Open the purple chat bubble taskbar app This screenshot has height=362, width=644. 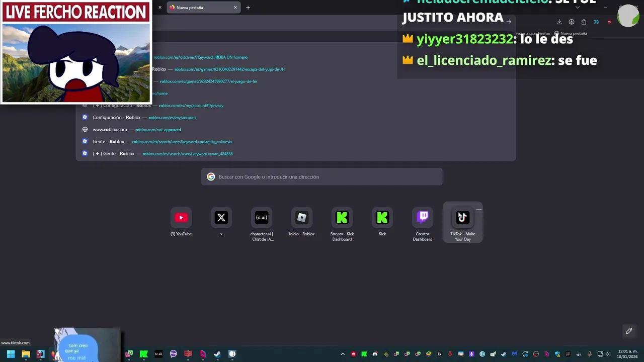174,354
